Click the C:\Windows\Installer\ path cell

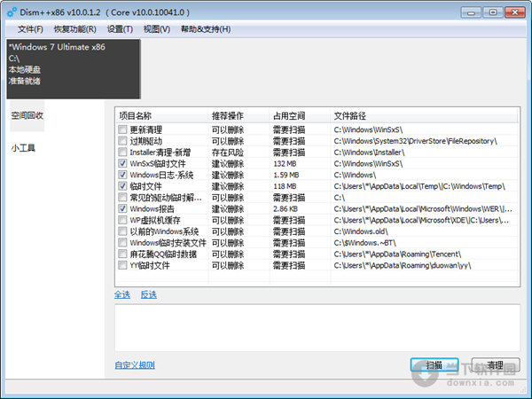tap(369, 153)
